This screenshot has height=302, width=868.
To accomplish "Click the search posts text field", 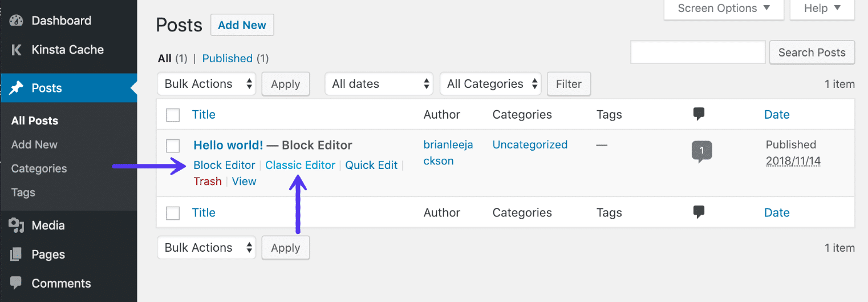I will [x=697, y=53].
